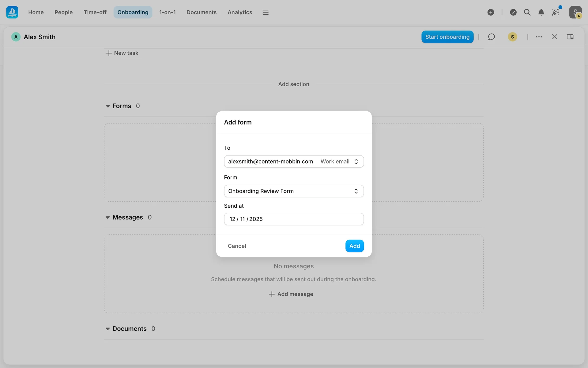Click the Add button in dialog
588x368 pixels.
354,246
